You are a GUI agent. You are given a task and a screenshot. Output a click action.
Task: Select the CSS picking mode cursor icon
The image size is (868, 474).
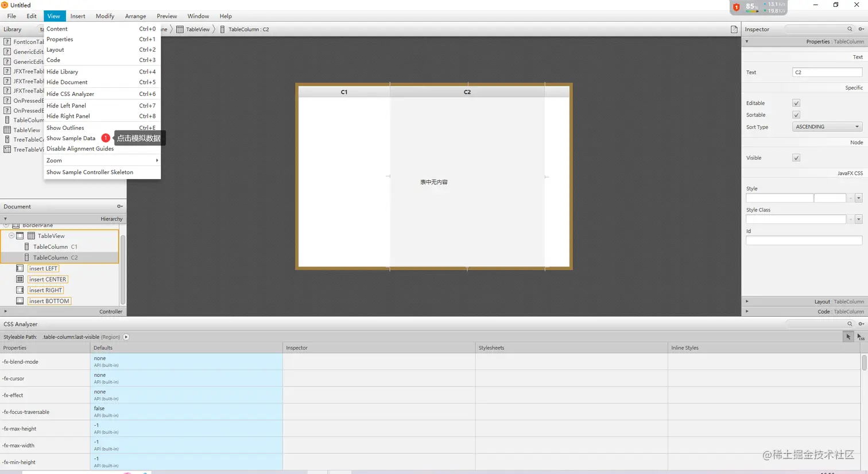pos(848,337)
